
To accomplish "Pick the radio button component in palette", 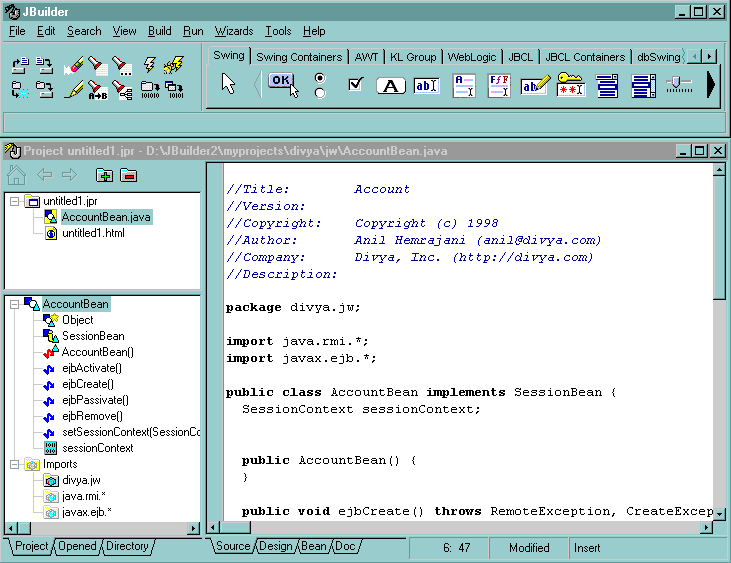I will [x=320, y=85].
